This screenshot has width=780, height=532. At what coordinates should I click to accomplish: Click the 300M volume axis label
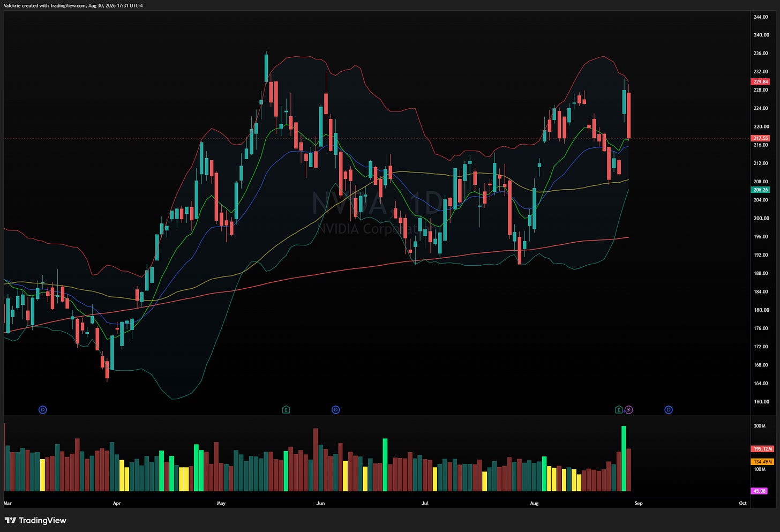point(760,426)
